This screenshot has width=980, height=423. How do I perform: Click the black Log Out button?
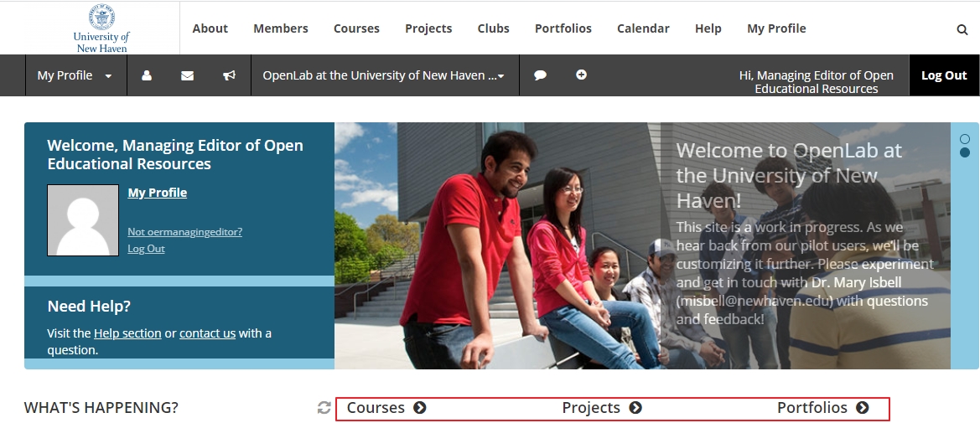944,75
